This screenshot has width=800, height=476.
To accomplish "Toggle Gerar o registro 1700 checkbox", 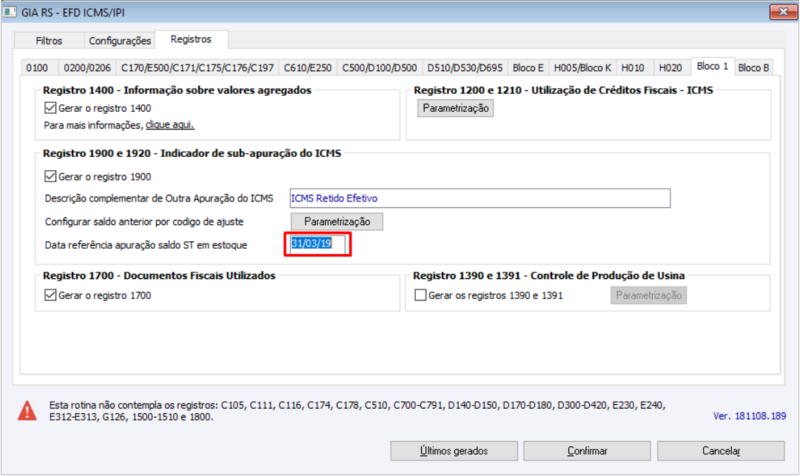I will pyautogui.click(x=50, y=295).
